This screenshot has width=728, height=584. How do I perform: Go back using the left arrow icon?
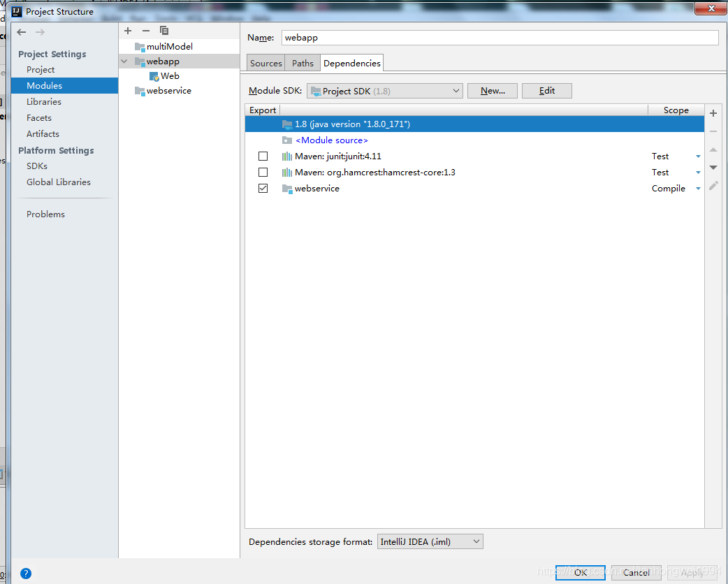coord(22,32)
